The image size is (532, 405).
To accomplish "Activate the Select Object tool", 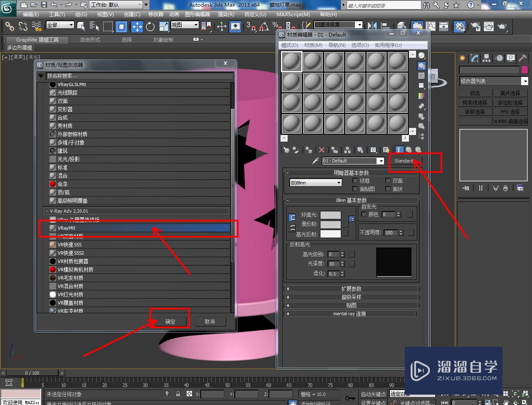I will (81, 27).
